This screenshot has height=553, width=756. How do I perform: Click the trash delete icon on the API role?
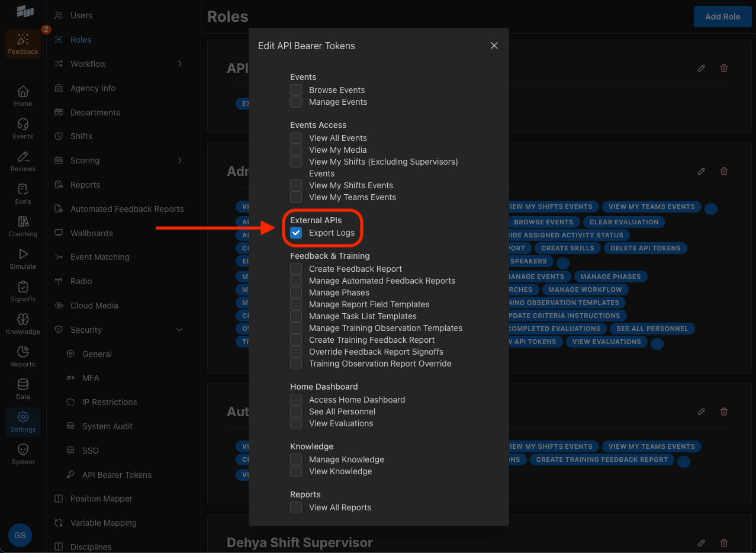(723, 68)
